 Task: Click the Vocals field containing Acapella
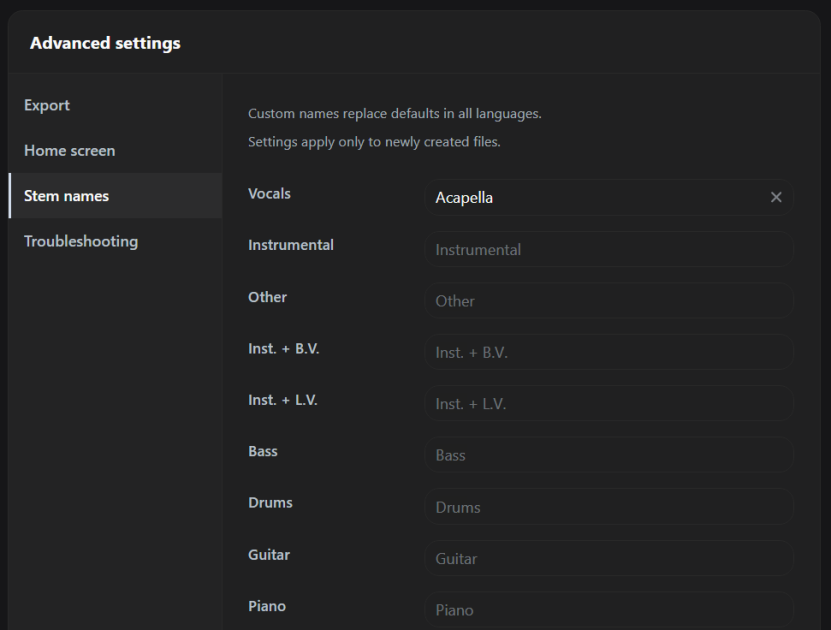click(x=609, y=198)
